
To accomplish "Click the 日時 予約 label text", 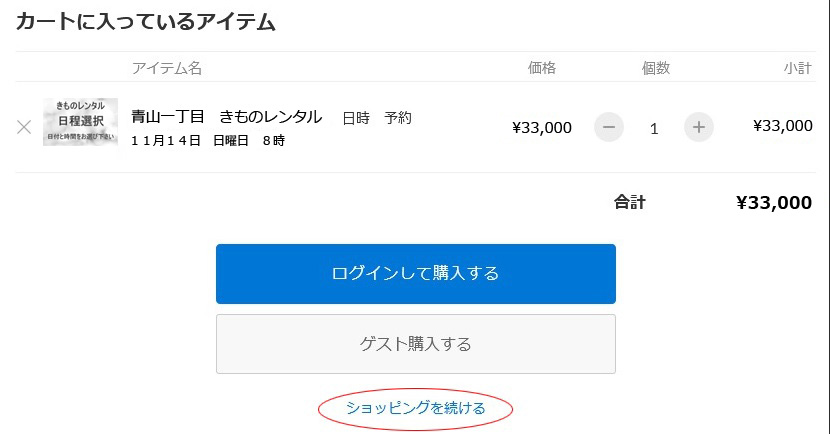I will (377, 118).
